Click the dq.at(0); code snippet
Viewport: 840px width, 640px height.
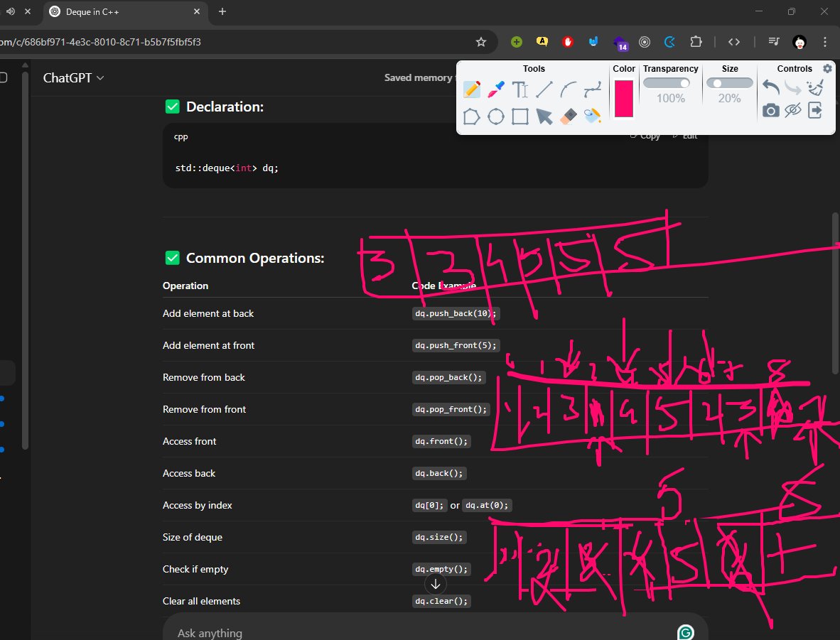(x=487, y=505)
